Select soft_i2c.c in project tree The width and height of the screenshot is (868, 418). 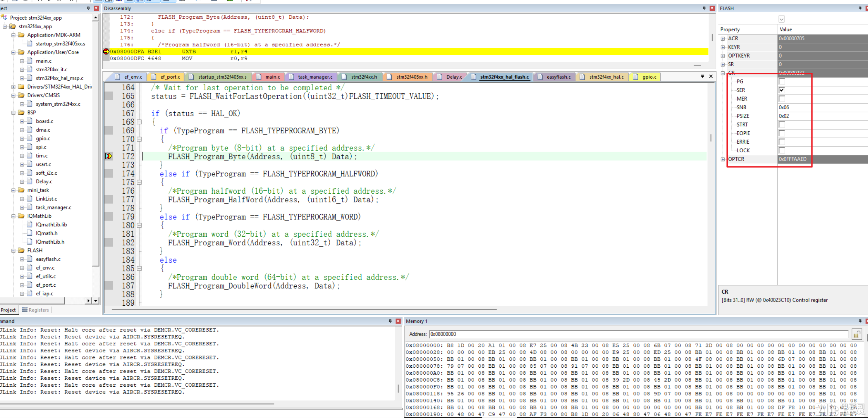[46, 173]
